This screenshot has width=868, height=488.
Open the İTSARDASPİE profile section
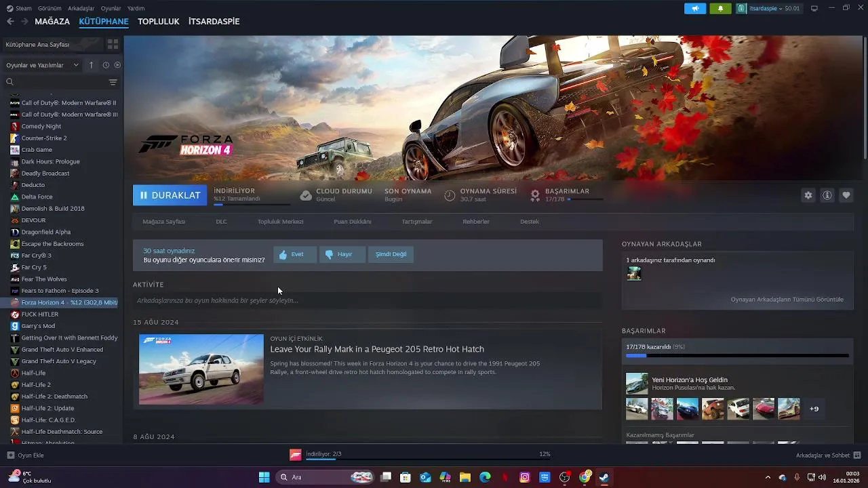(x=214, y=21)
